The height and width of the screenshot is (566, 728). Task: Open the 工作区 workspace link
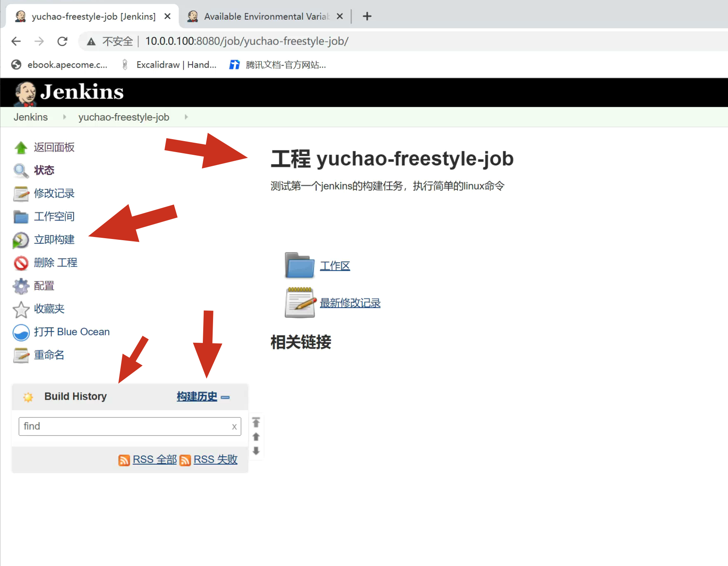(335, 265)
